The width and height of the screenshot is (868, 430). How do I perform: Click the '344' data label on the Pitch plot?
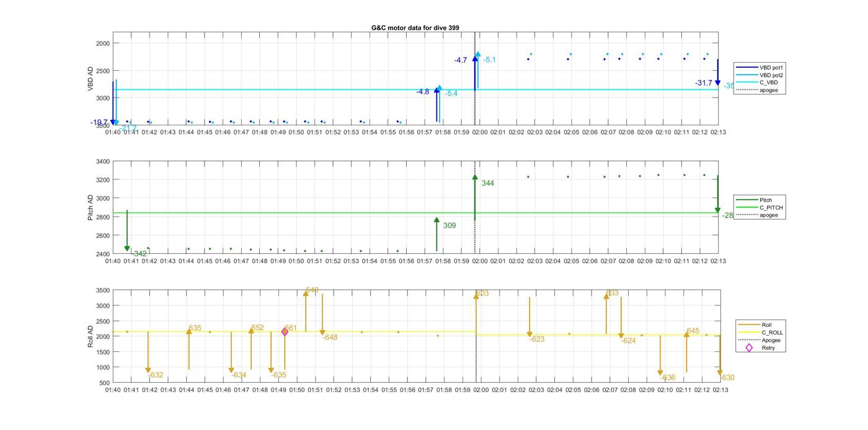(487, 184)
